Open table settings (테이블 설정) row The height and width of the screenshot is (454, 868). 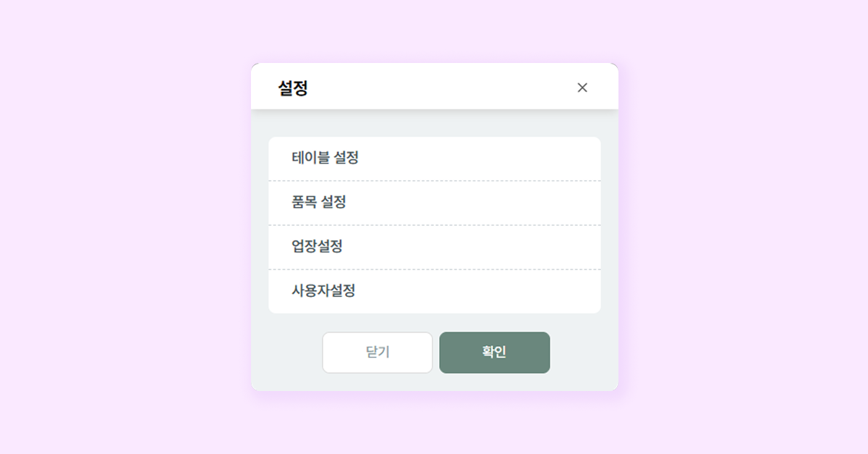click(x=434, y=158)
